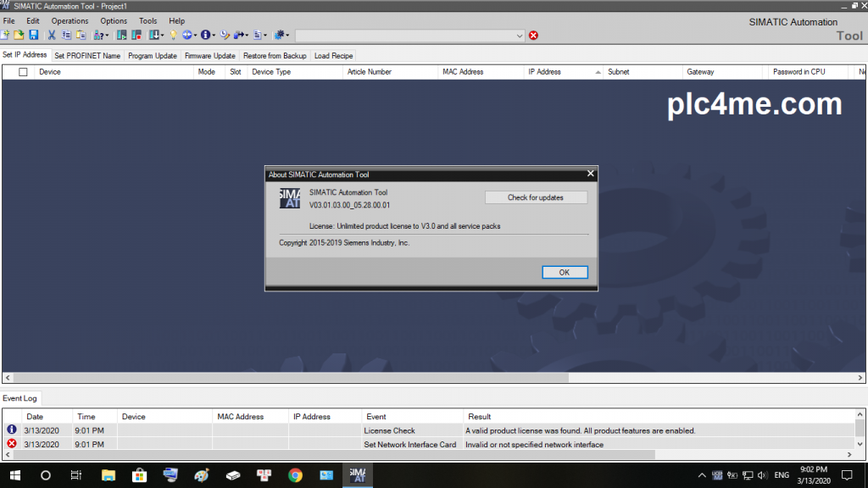This screenshot has width=868, height=488.
Task: Switch to the Firmware Update tab
Action: coord(209,56)
